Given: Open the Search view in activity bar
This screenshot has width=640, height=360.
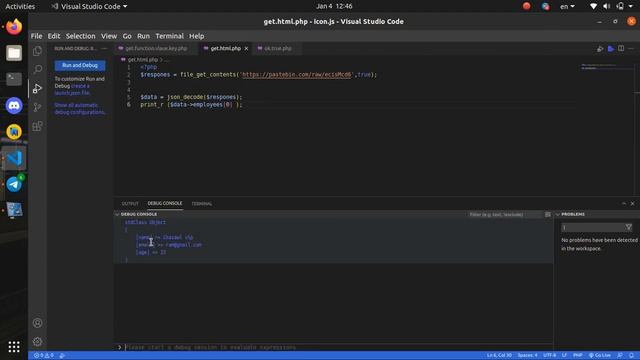Looking at the screenshot, I should point(38,69).
